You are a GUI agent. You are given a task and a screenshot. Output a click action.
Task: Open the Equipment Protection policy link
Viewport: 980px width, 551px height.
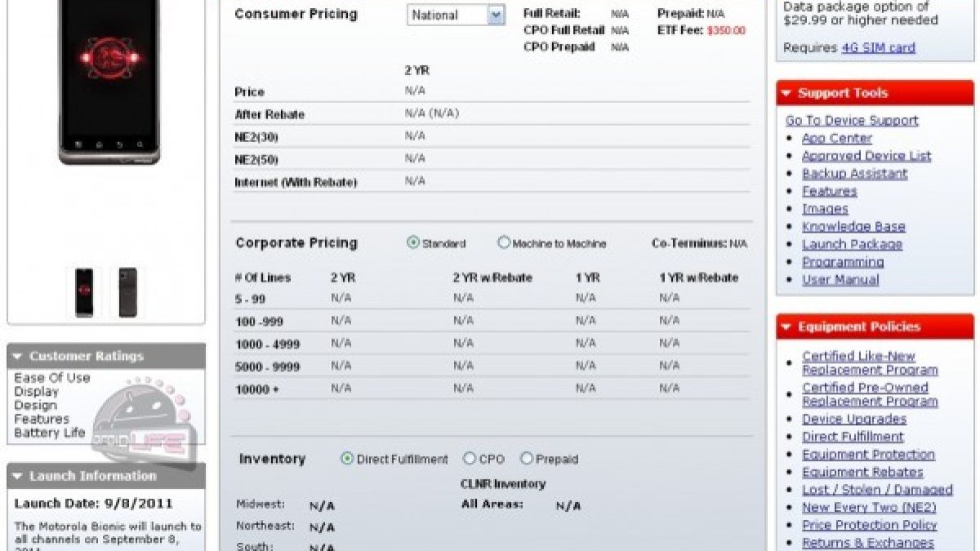[868, 454]
